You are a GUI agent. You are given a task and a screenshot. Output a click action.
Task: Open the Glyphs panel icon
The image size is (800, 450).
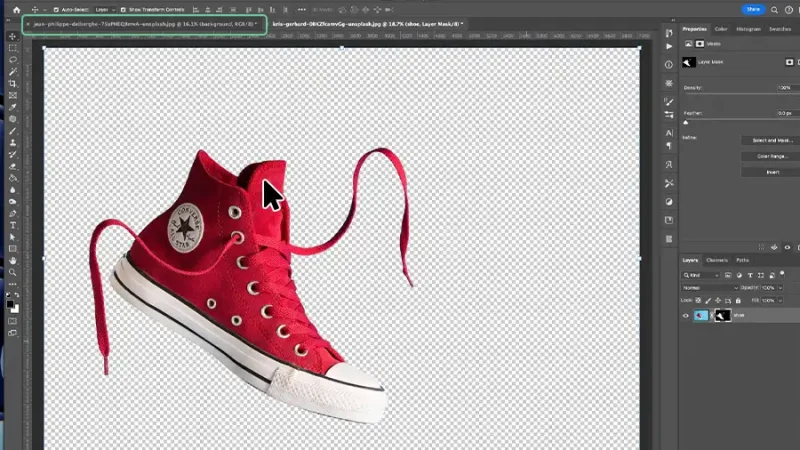(669, 165)
